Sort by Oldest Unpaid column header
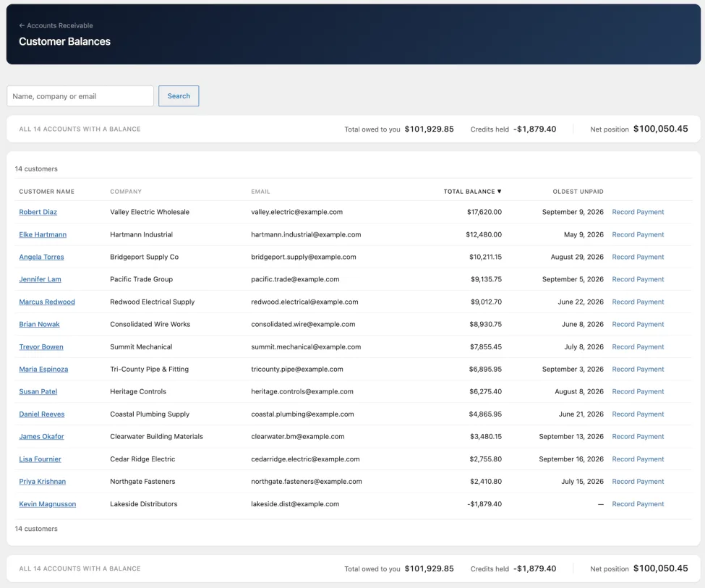This screenshot has width=705, height=588. 578,192
